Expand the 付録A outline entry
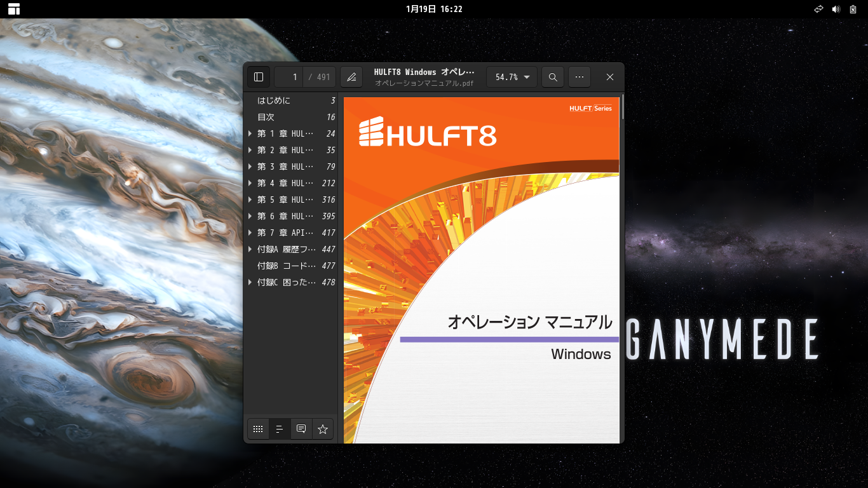 click(250, 249)
